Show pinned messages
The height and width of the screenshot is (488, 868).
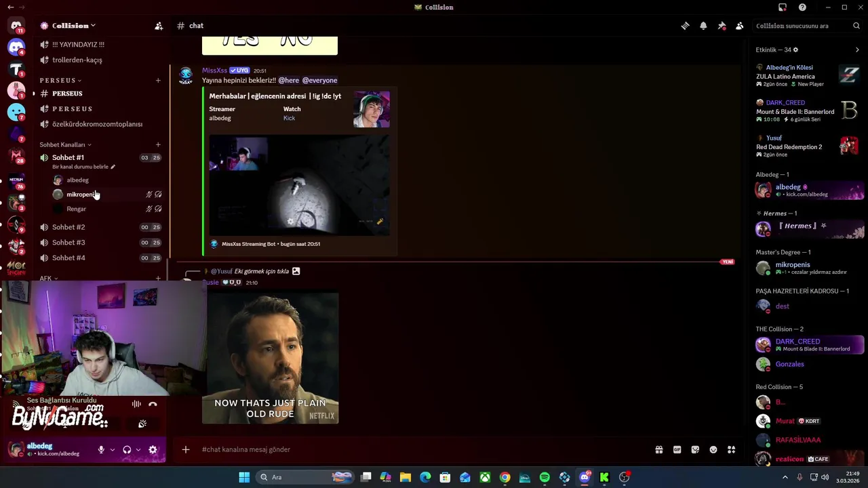pos(722,26)
